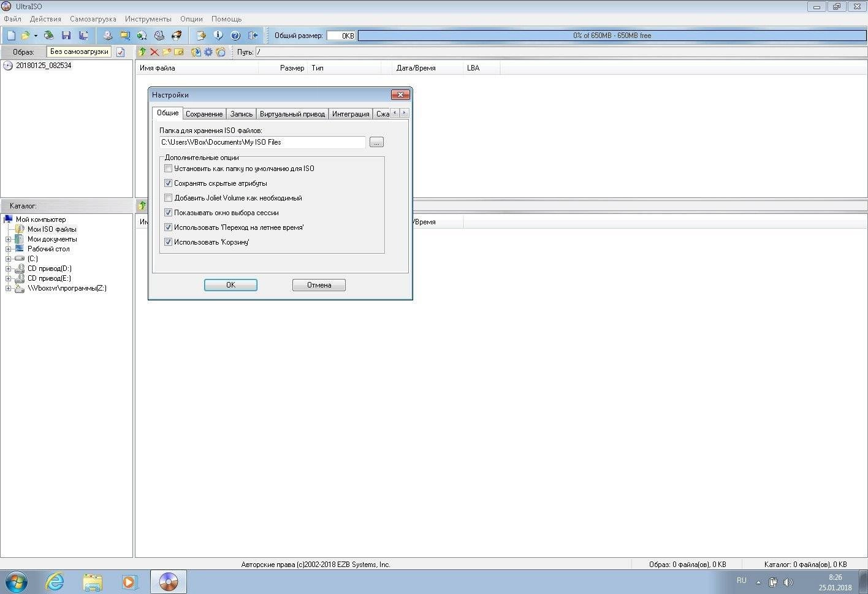Expand the \\Vboxsvr\программы(Z:) node
The image size is (868, 594).
(8, 288)
